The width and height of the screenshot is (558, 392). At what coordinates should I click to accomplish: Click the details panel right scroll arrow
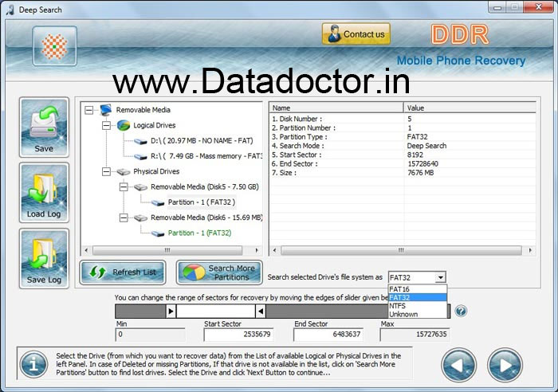(x=531, y=250)
